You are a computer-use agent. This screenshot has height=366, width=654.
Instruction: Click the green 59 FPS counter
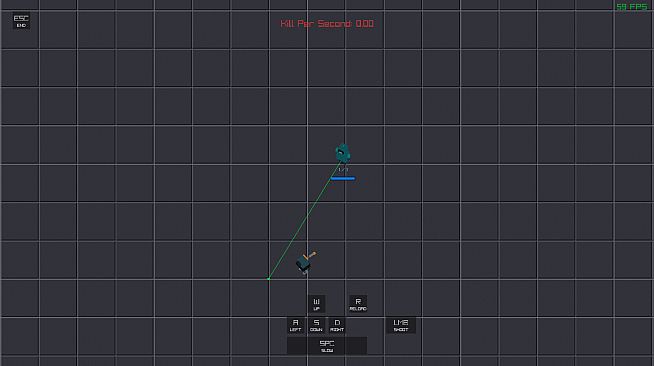click(x=631, y=7)
